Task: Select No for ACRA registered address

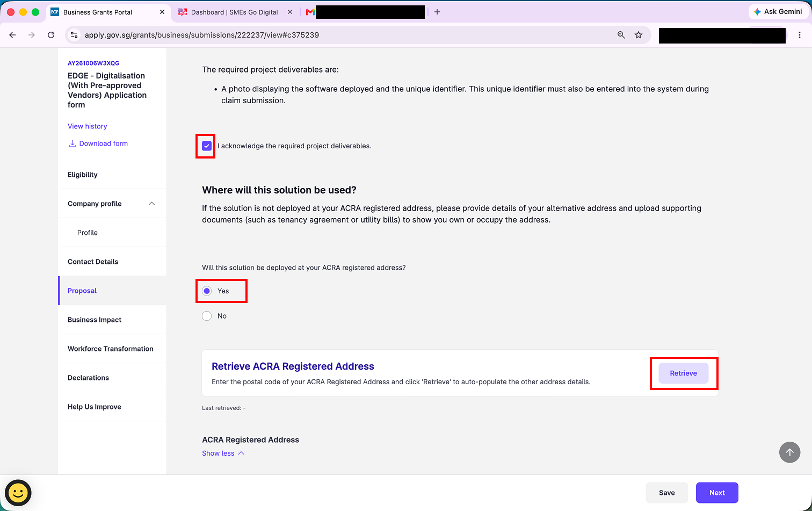Action: click(x=207, y=316)
